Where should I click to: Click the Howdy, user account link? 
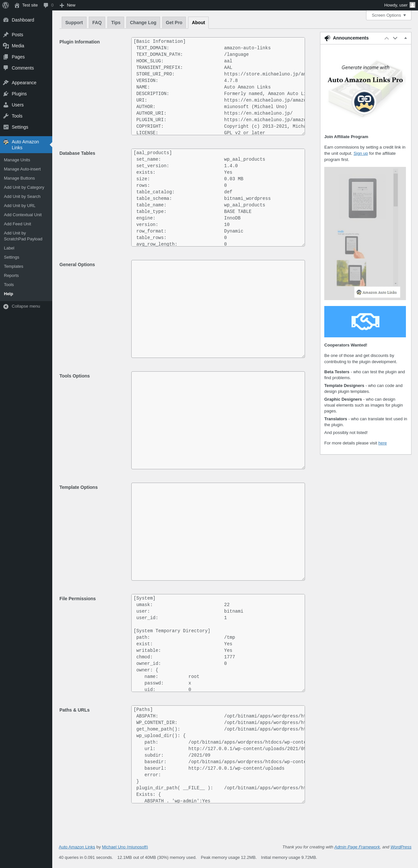[399, 5]
